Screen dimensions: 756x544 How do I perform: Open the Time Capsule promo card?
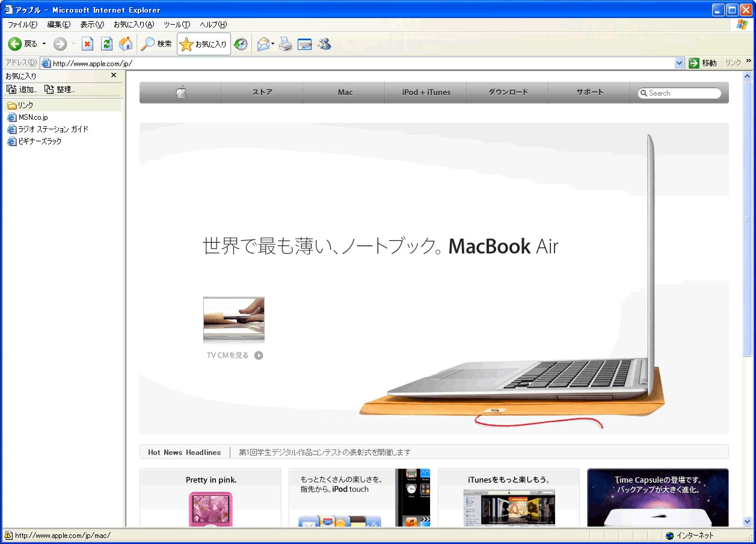click(x=658, y=498)
